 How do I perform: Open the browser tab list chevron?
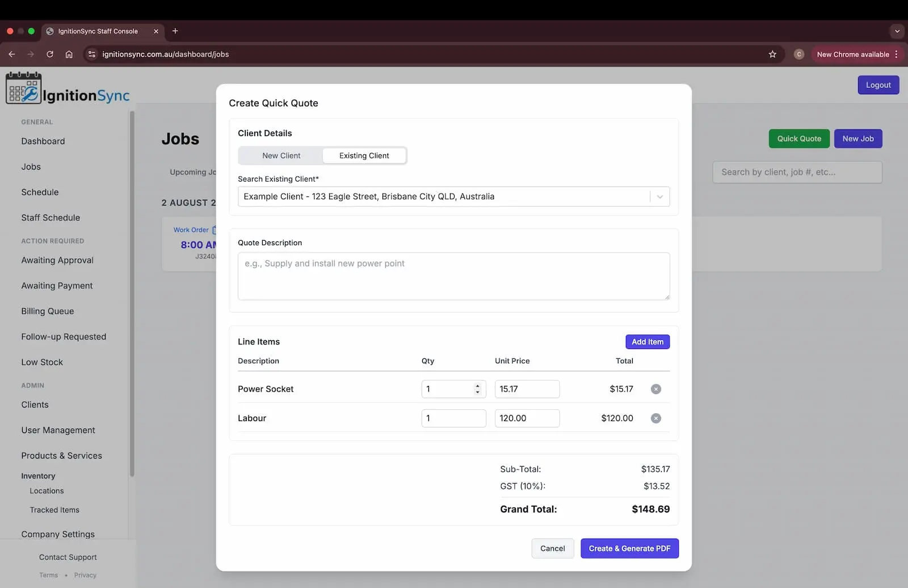click(897, 31)
